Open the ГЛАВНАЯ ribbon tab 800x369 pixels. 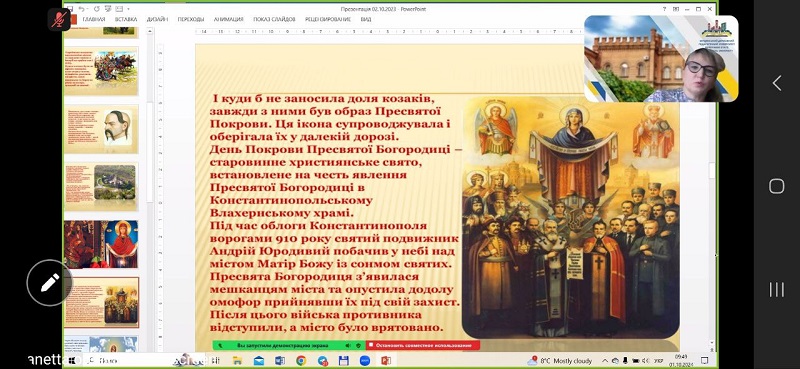pos(93,19)
